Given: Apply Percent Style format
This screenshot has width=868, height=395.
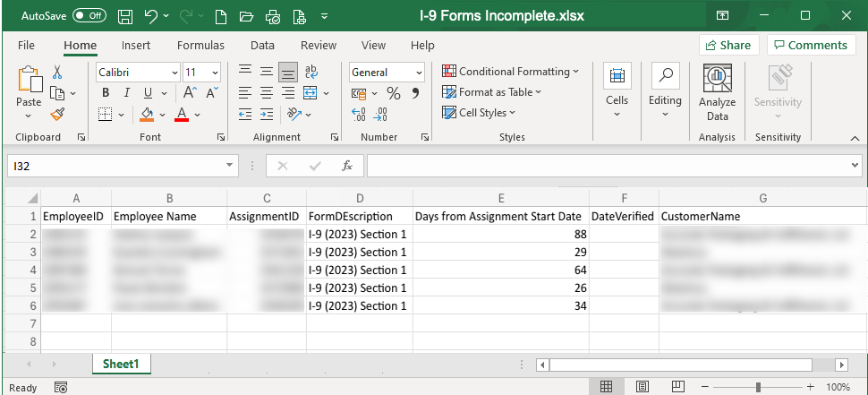Looking at the screenshot, I should (x=394, y=94).
